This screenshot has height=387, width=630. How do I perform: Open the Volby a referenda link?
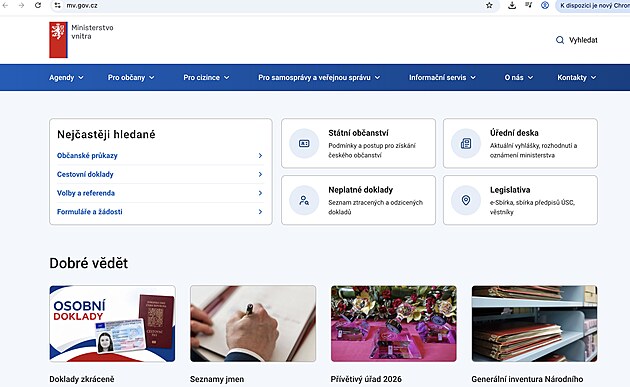(86, 193)
